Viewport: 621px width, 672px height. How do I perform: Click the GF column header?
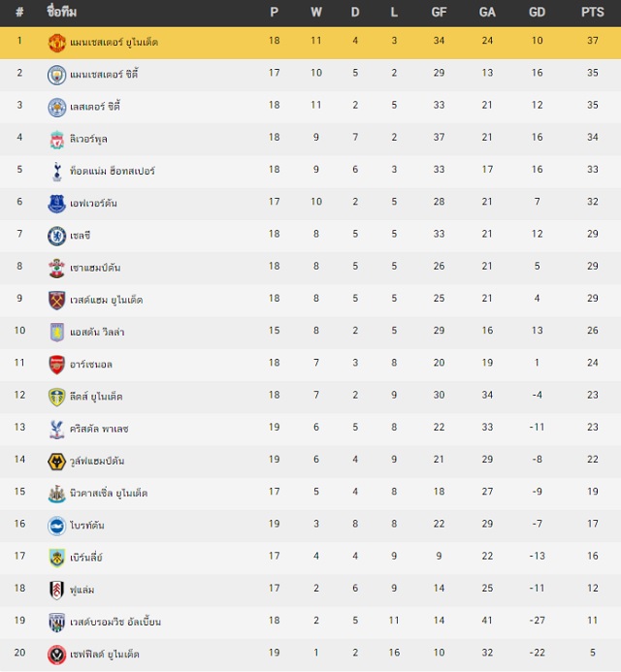pyautogui.click(x=439, y=12)
